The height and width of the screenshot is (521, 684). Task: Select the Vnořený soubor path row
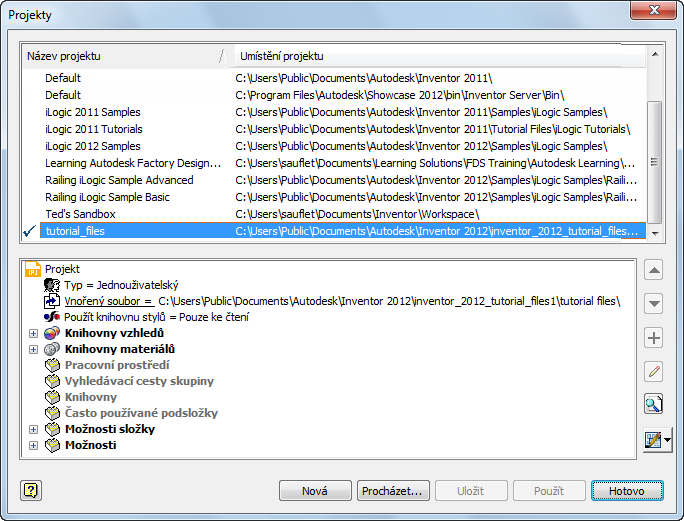(x=342, y=301)
